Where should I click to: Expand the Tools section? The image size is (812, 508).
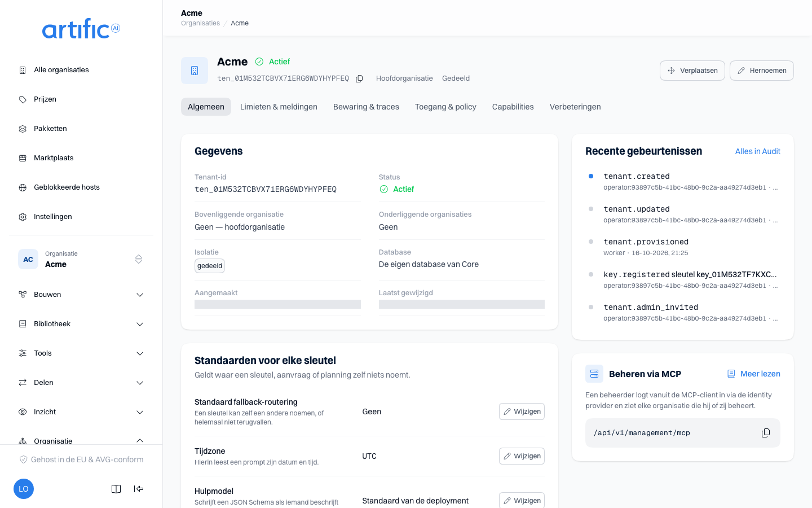coord(81,353)
